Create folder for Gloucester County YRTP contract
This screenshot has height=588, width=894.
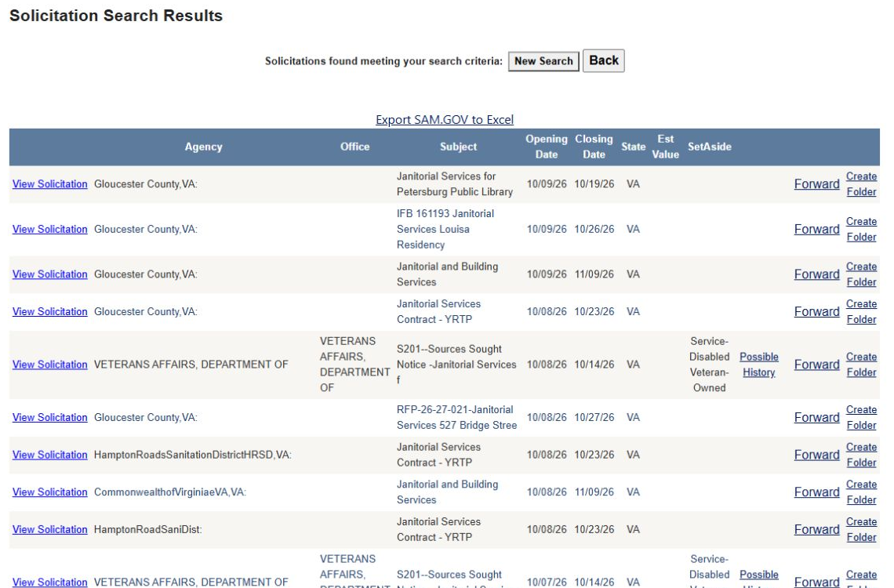pos(861,312)
